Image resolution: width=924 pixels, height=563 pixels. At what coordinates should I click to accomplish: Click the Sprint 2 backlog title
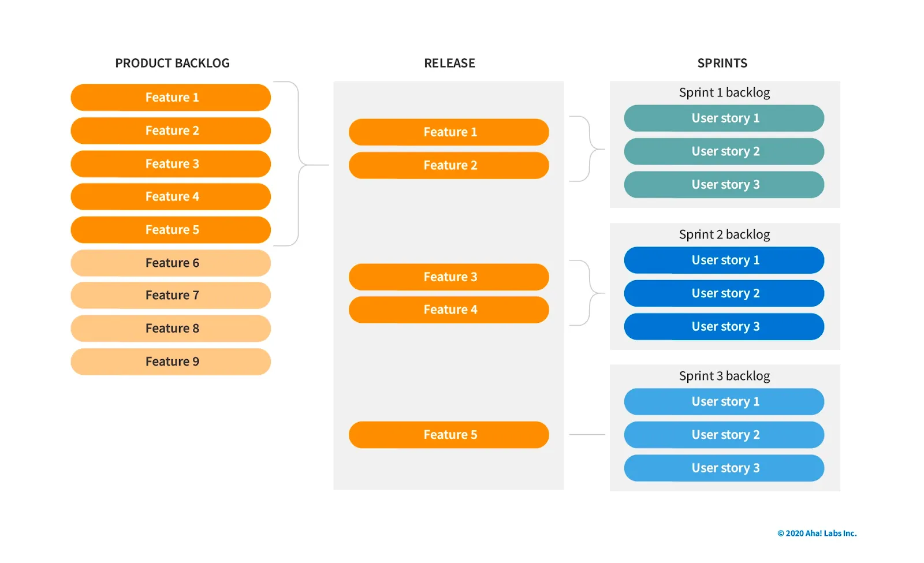(x=724, y=234)
